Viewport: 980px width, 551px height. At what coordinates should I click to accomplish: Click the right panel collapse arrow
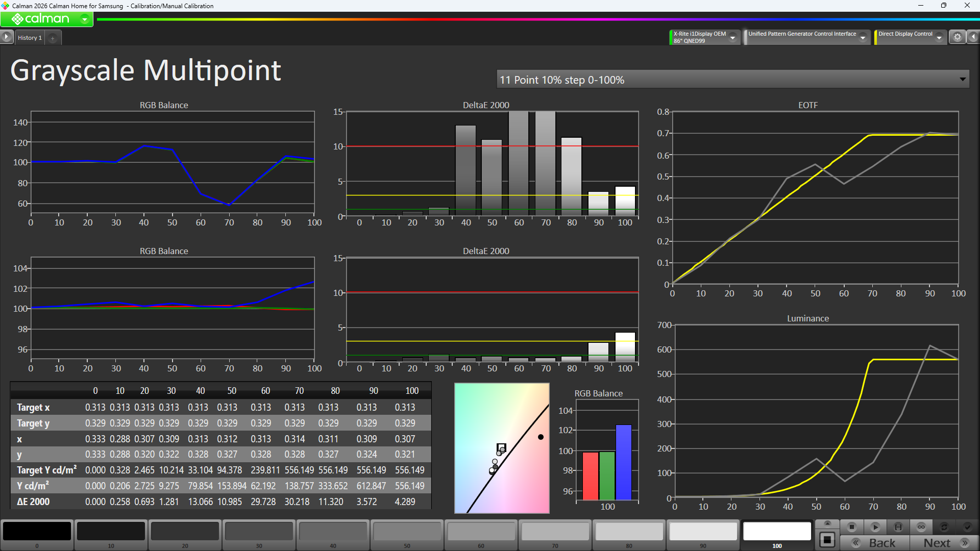(973, 37)
